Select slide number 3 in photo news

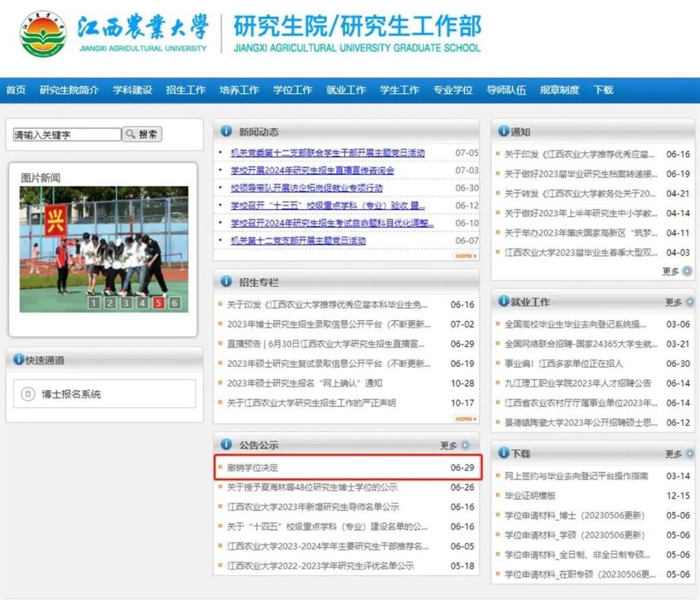[126, 303]
